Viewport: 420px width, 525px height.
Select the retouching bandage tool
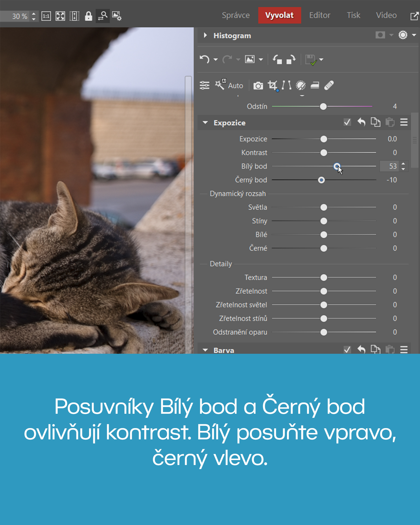pyautogui.click(x=329, y=85)
